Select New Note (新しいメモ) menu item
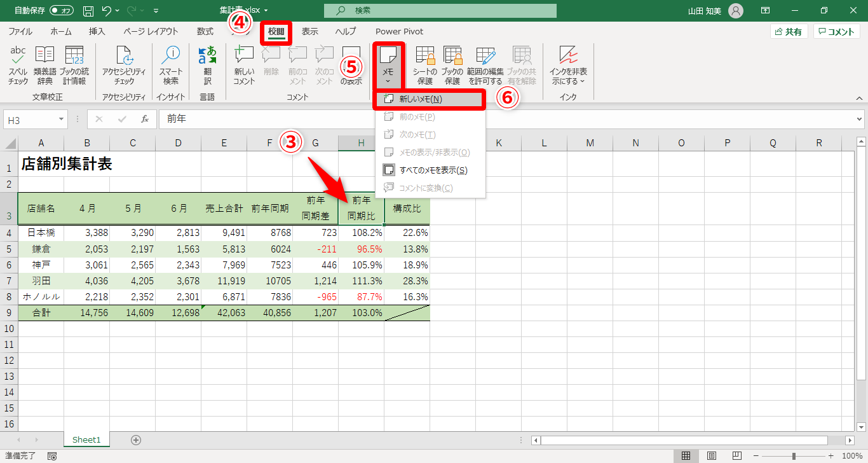This screenshot has width=868, height=463. [430, 99]
